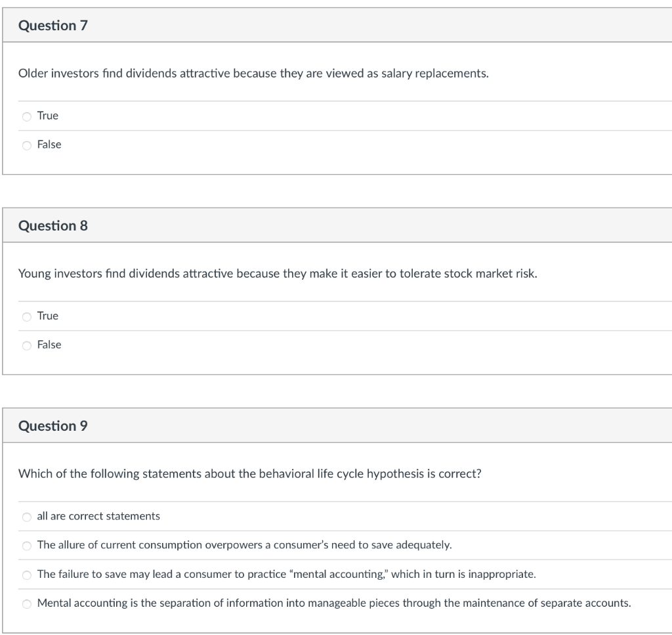
Task: Pick the radio button beside 'The failure to save'
Action: point(27,575)
